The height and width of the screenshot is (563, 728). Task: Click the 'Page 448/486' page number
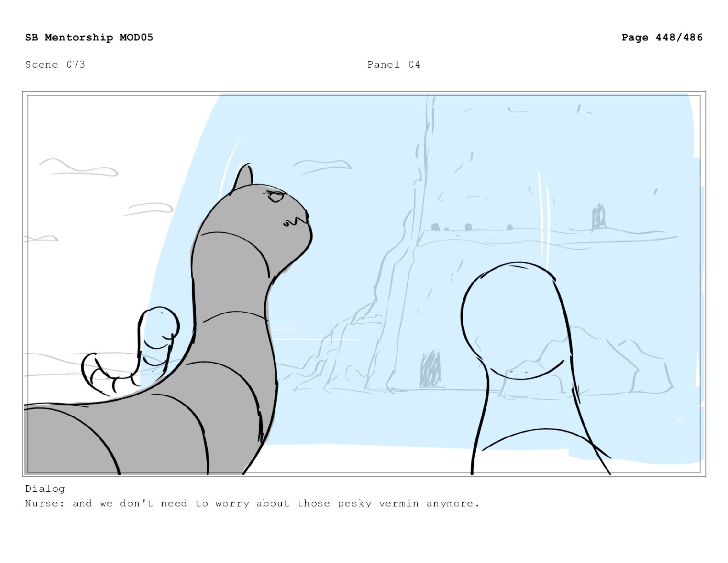662,37
